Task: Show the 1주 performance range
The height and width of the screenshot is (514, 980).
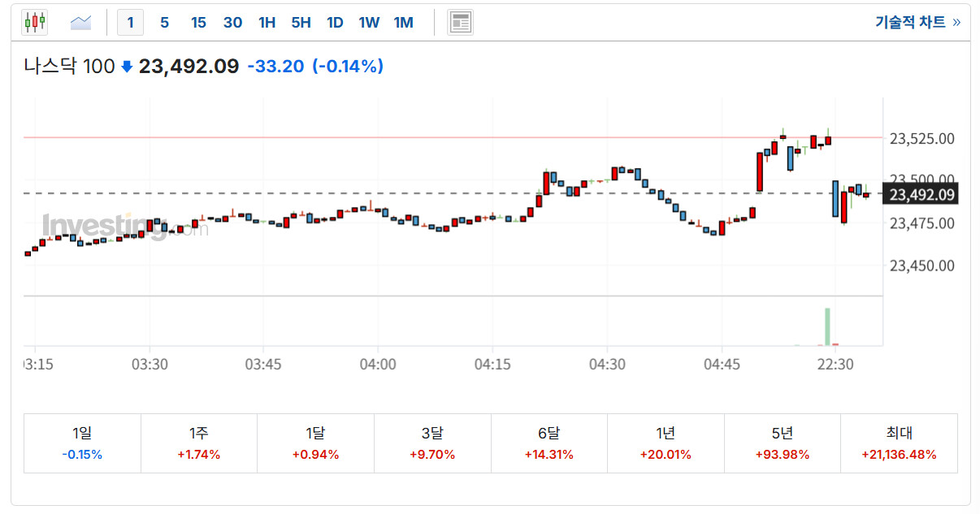Action: tap(199, 443)
